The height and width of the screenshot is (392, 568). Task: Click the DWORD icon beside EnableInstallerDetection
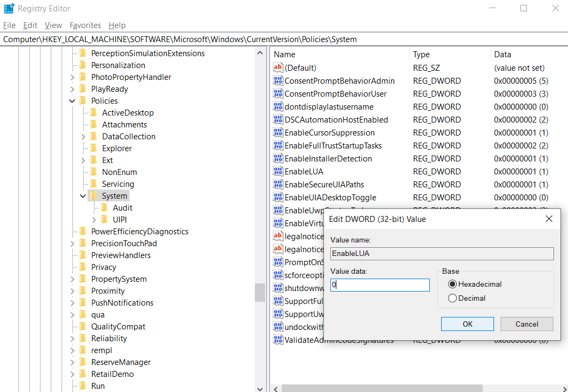[278, 159]
